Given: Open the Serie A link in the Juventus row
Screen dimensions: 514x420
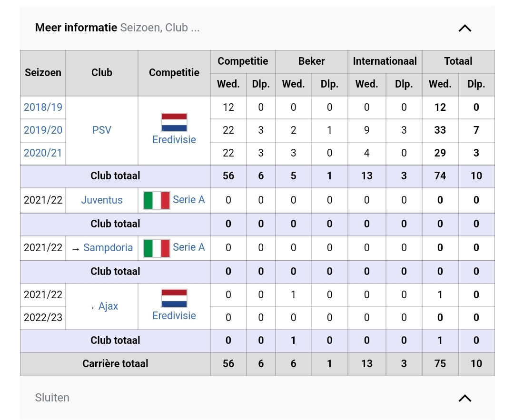Looking at the screenshot, I should [189, 200].
